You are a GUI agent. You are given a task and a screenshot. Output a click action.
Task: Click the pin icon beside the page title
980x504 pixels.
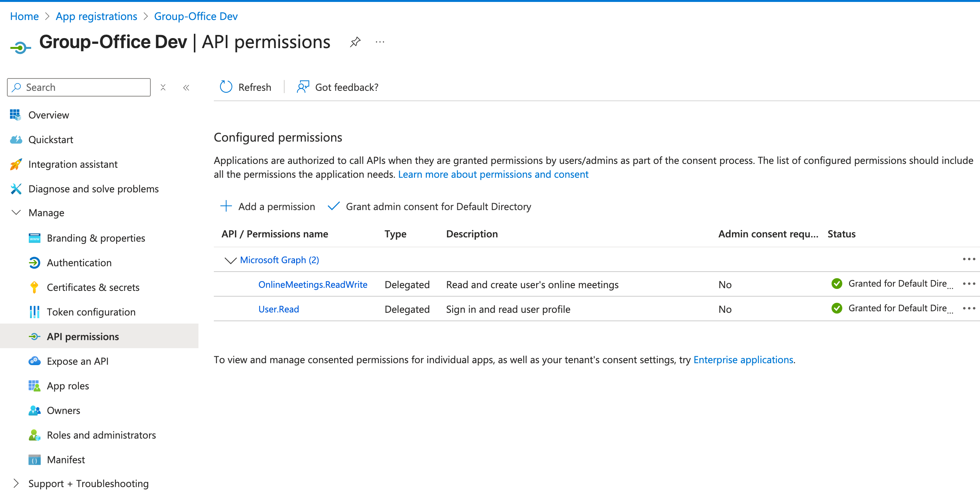click(355, 42)
